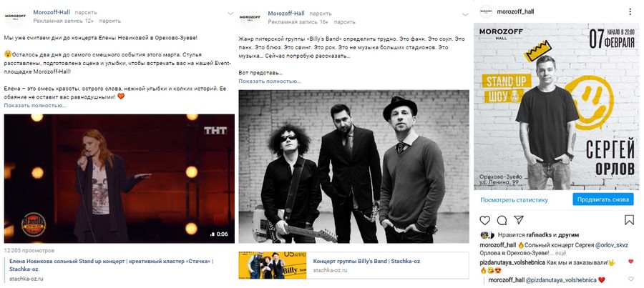Like the morozoff_hall reply comment heart
Viewport: 644px width, 288px height.
[630, 279]
